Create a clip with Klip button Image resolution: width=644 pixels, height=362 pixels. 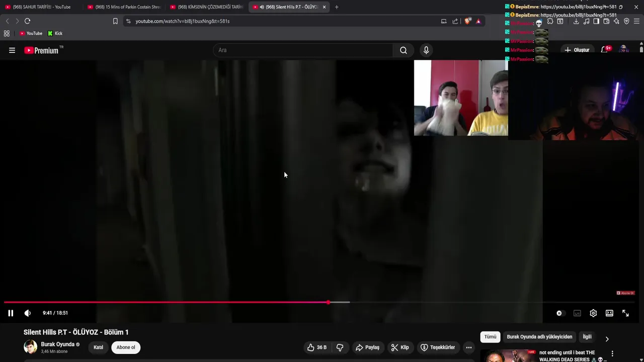[x=400, y=347]
